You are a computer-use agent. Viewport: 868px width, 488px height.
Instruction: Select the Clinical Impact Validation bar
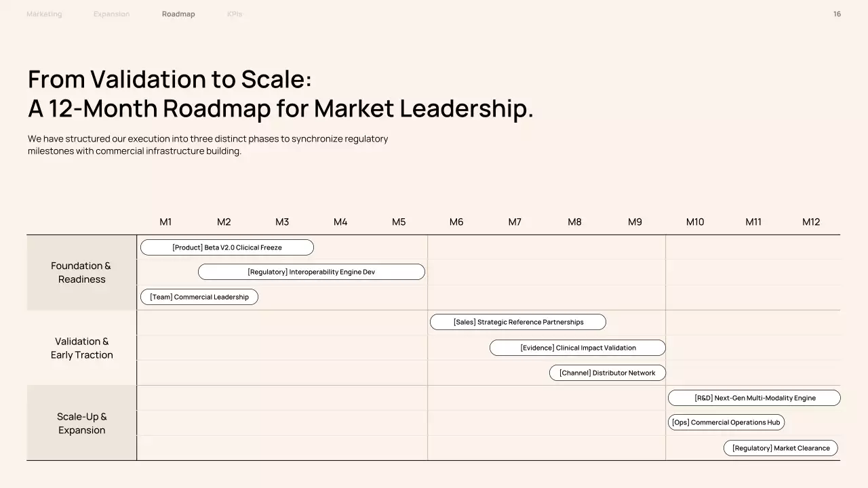(x=578, y=348)
